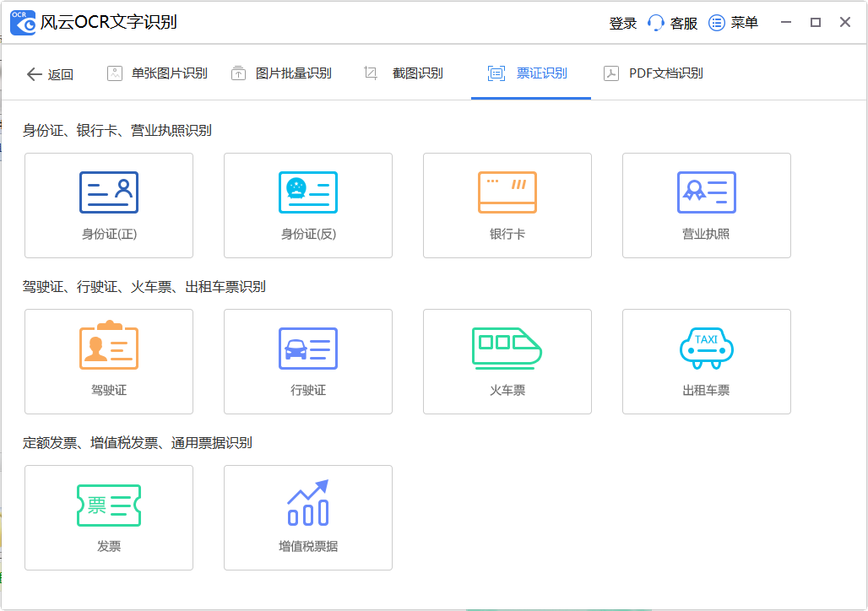Viewport: 868px width, 611px height.
Task: Click the 银行卡 label text
Action: coord(507,234)
